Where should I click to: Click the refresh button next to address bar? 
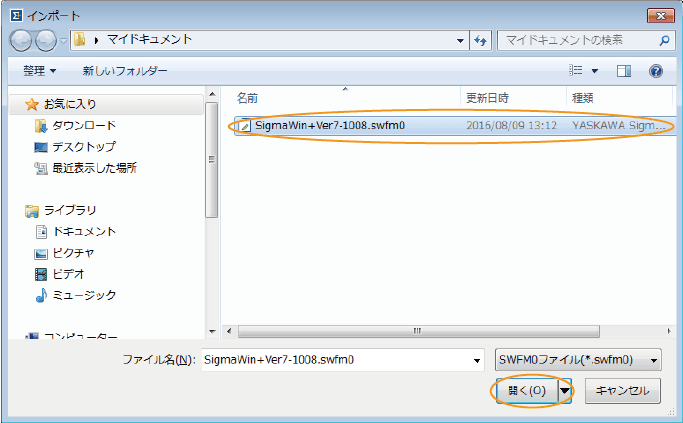click(480, 41)
